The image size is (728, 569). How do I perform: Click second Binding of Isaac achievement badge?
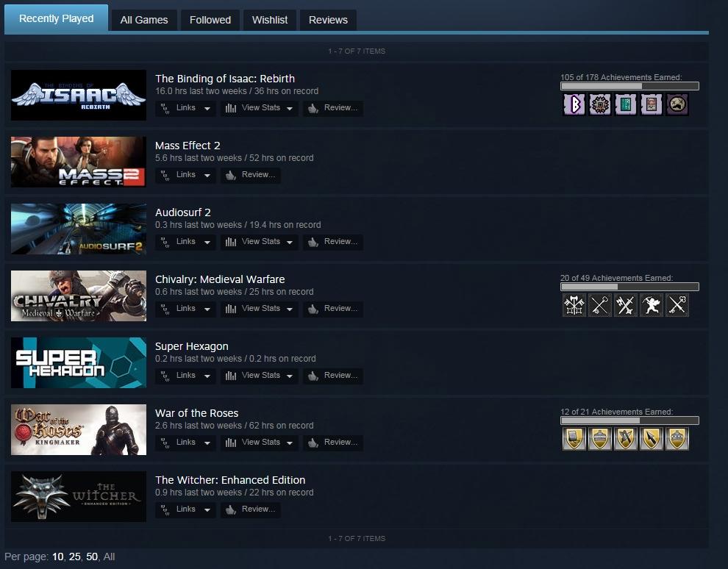(600, 104)
